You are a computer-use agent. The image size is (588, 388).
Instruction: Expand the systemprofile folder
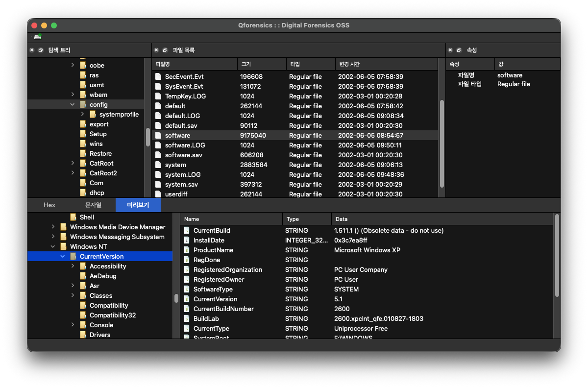(82, 114)
